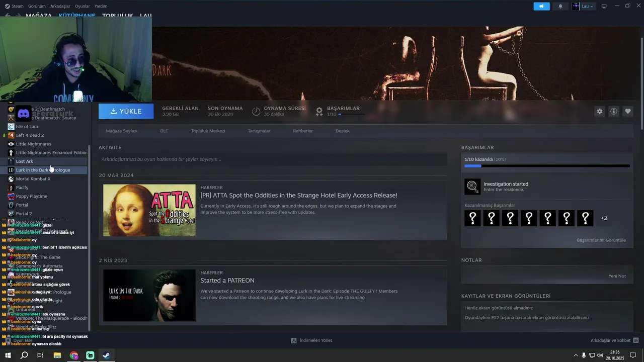Click the Steam taskbar icon
The width and height of the screenshot is (644, 362).
click(x=106, y=355)
